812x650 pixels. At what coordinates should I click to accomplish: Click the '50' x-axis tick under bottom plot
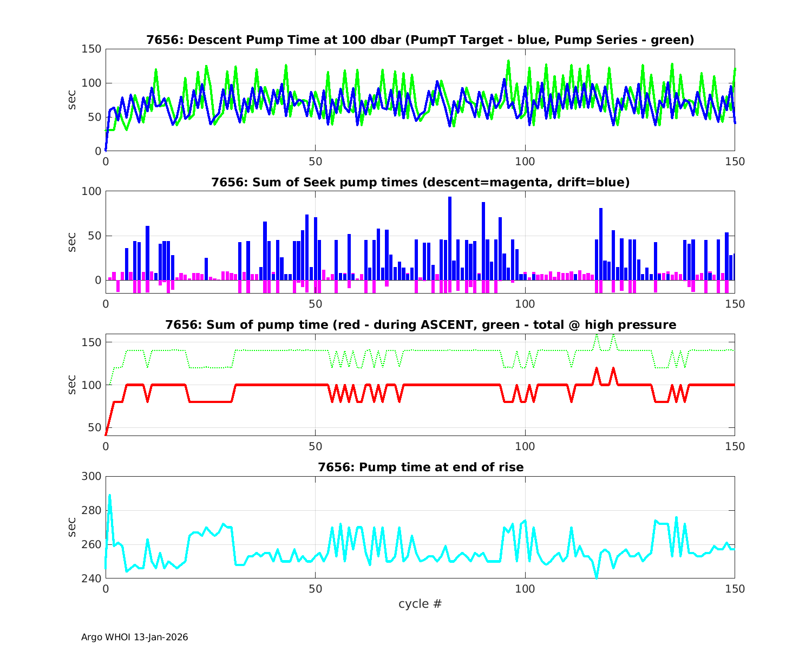315,589
